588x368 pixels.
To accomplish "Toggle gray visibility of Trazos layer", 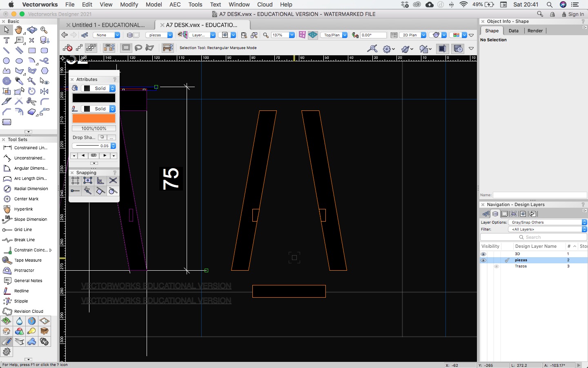I will coord(497,266).
